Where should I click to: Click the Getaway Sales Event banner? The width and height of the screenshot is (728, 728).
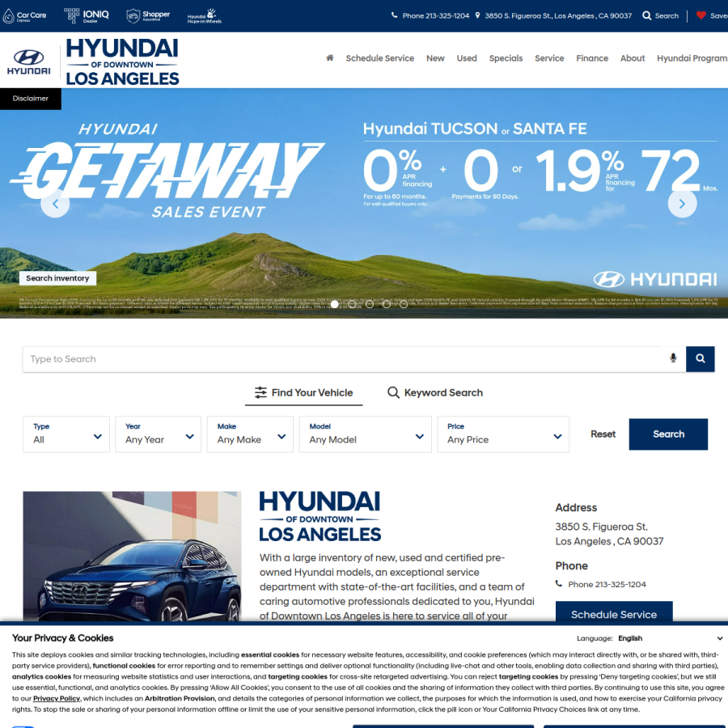click(364, 203)
